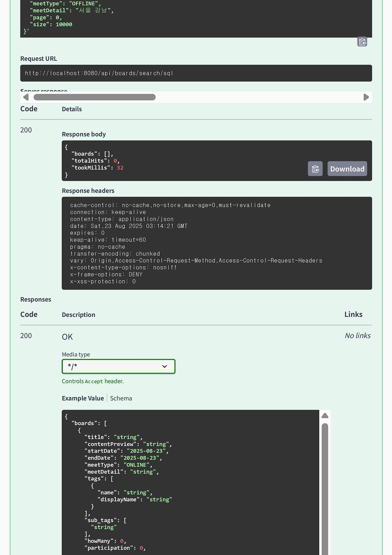392x555 pixels.
Task: Copy the curl command via clipboard icon
Action: (x=362, y=42)
